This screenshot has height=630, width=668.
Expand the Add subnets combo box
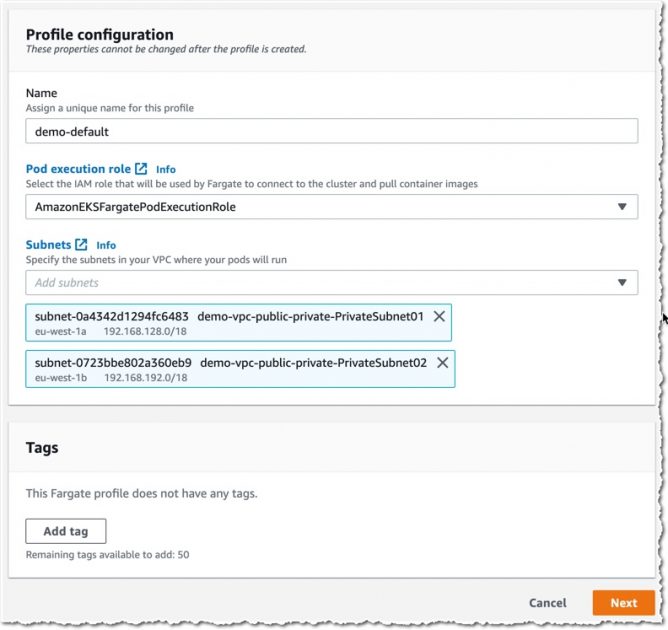click(x=331, y=282)
